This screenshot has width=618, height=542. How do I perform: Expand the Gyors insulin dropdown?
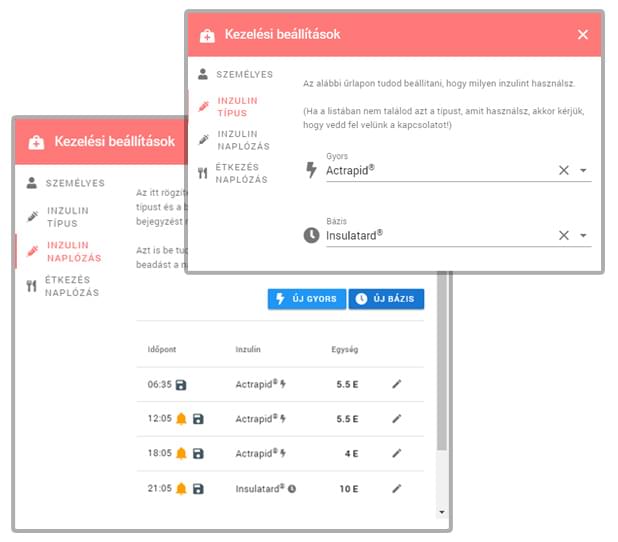coord(583,171)
